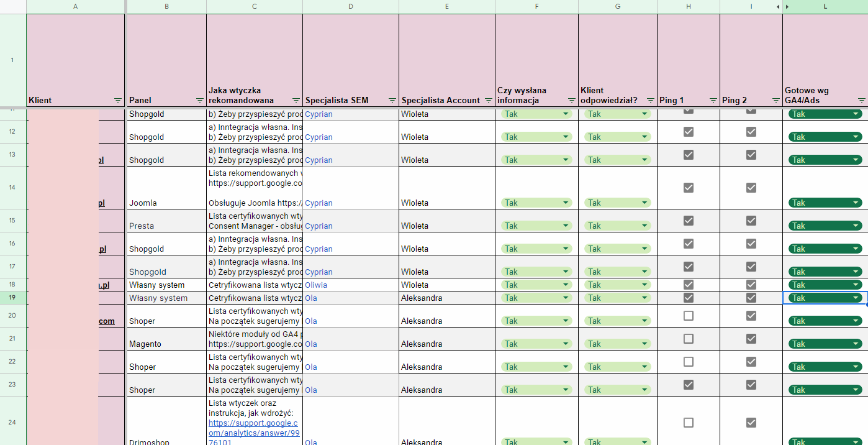Select row 14 header

pos(12,188)
